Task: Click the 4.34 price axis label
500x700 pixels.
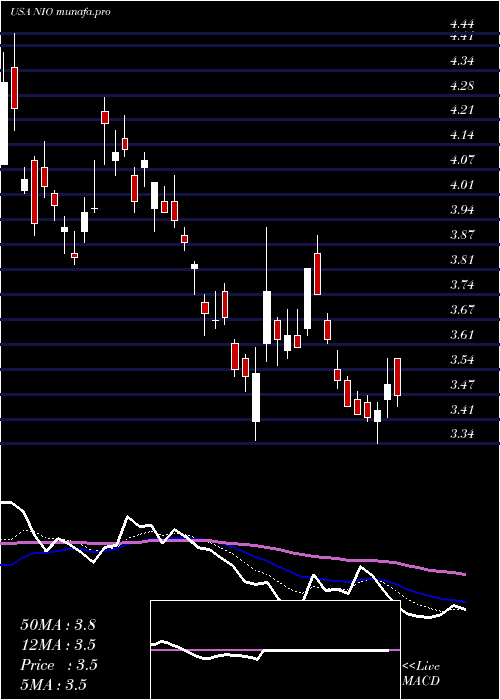Action: [462, 61]
